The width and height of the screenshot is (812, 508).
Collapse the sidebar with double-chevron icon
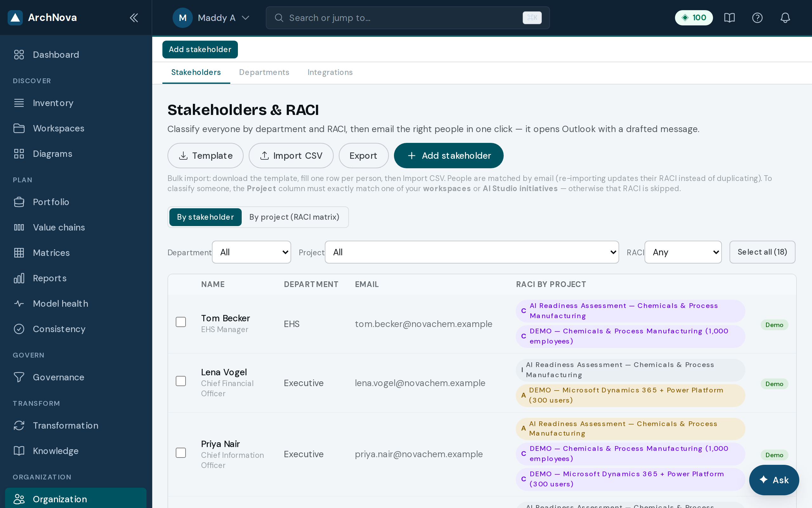[x=134, y=17]
